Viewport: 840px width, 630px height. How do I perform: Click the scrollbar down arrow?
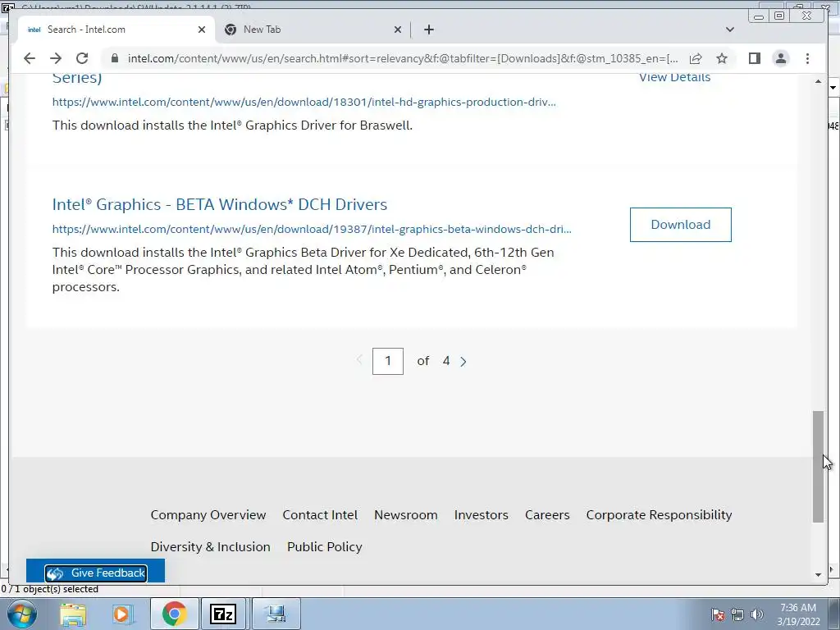tap(818, 575)
